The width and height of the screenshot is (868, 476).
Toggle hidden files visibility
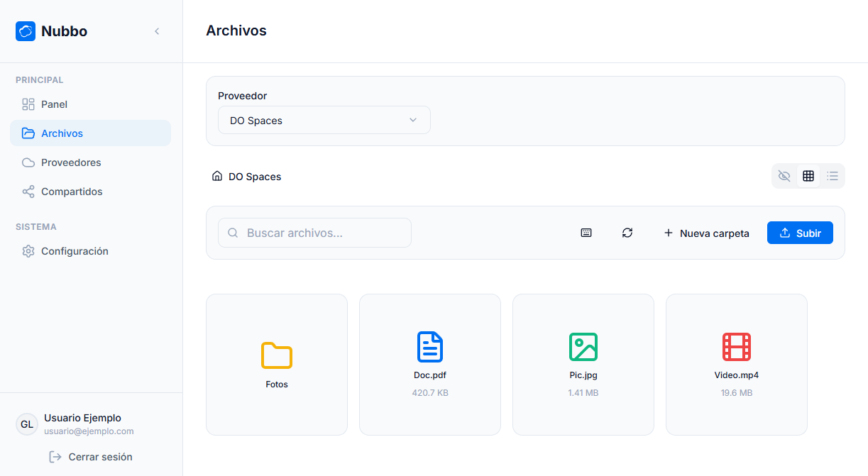click(784, 176)
